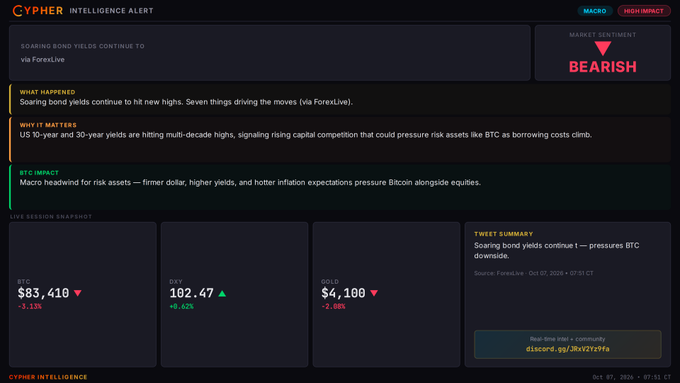Click the WHAT HAPPENED heading
The width and height of the screenshot is (680, 383).
click(47, 92)
